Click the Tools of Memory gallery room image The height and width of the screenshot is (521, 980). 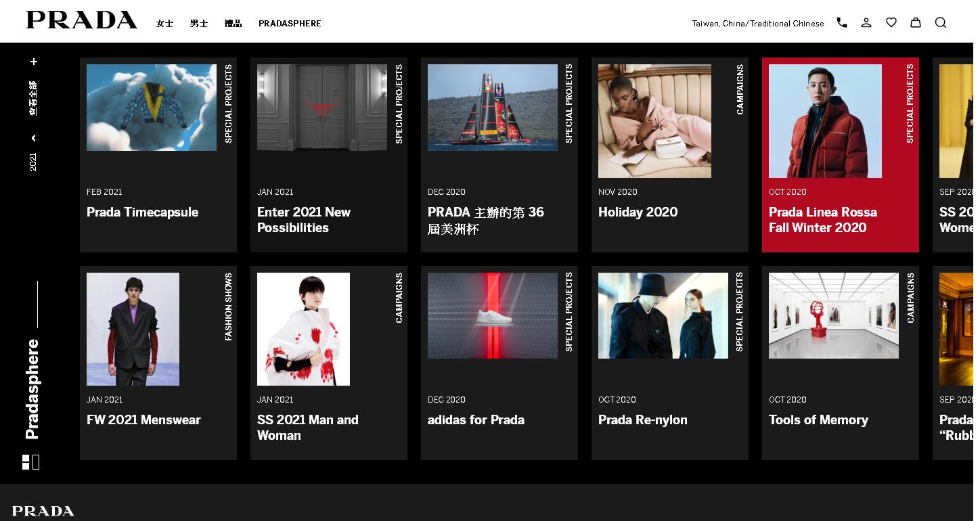pyautogui.click(x=834, y=315)
